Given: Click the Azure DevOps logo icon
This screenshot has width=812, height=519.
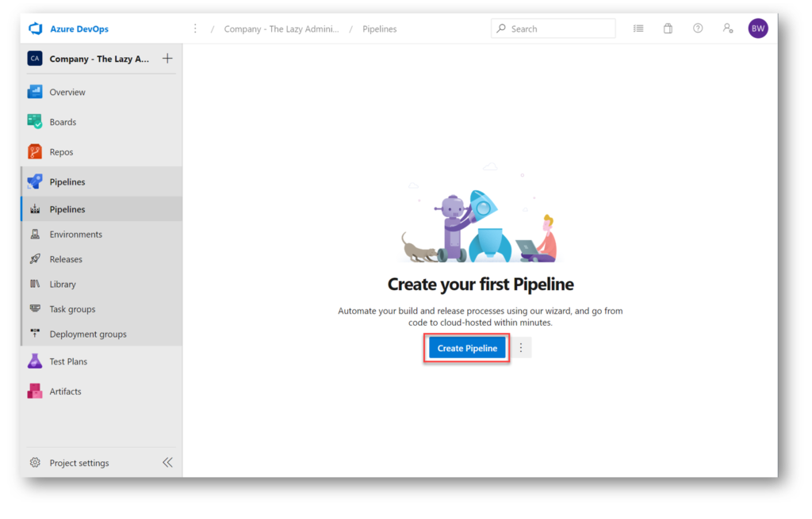Looking at the screenshot, I should (35, 29).
